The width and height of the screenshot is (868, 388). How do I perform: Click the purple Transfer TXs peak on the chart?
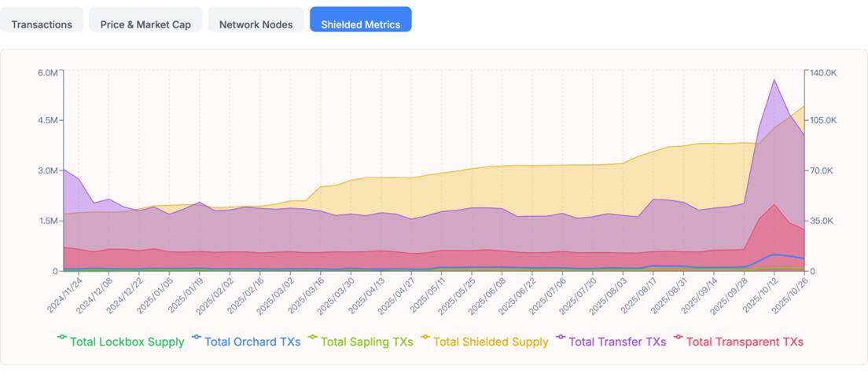(x=774, y=79)
